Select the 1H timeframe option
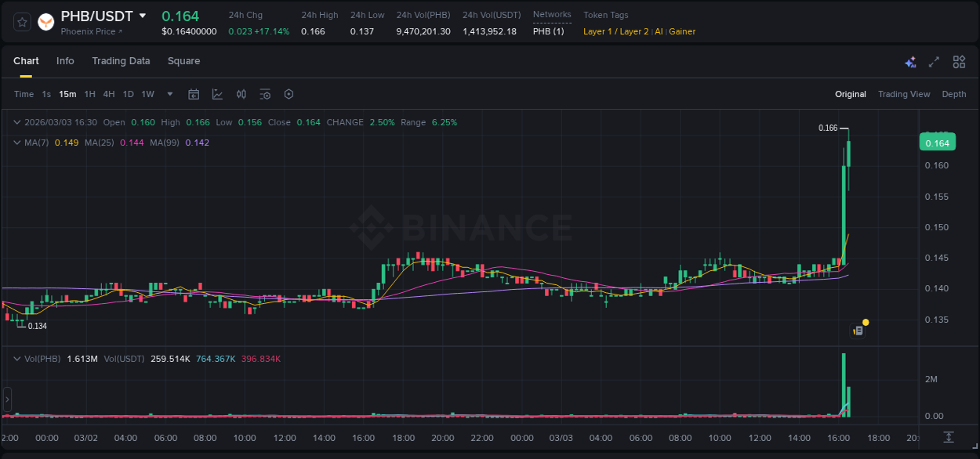The width and height of the screenshot is (980, 459). point(89,94)
